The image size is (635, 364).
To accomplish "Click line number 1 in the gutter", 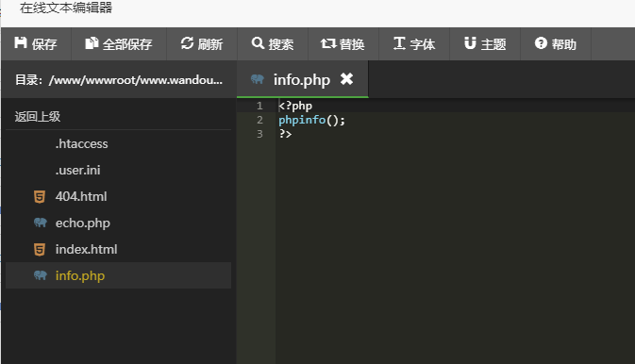I will click(259, 106).
